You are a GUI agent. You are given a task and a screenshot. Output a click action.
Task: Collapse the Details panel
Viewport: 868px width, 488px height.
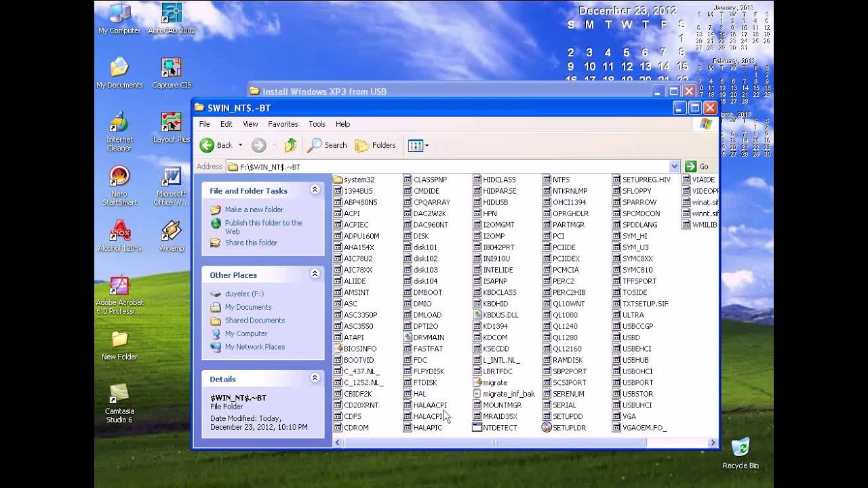pyautogui.click(x=315, y=378)
